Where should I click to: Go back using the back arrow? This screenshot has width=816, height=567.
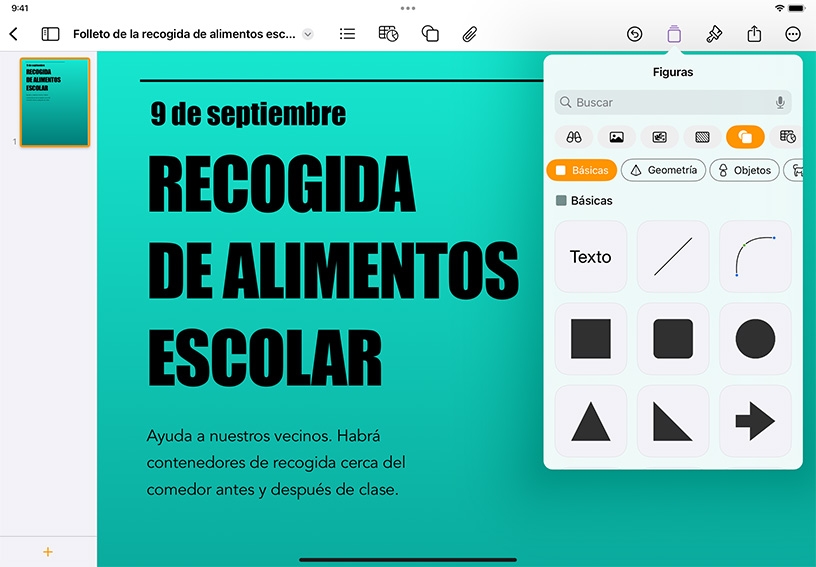[x=14, y=34]
